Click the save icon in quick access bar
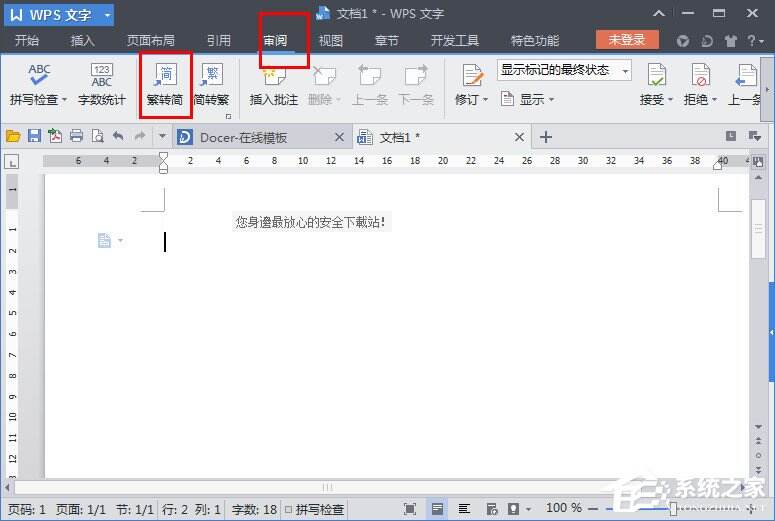 point(34,136)
